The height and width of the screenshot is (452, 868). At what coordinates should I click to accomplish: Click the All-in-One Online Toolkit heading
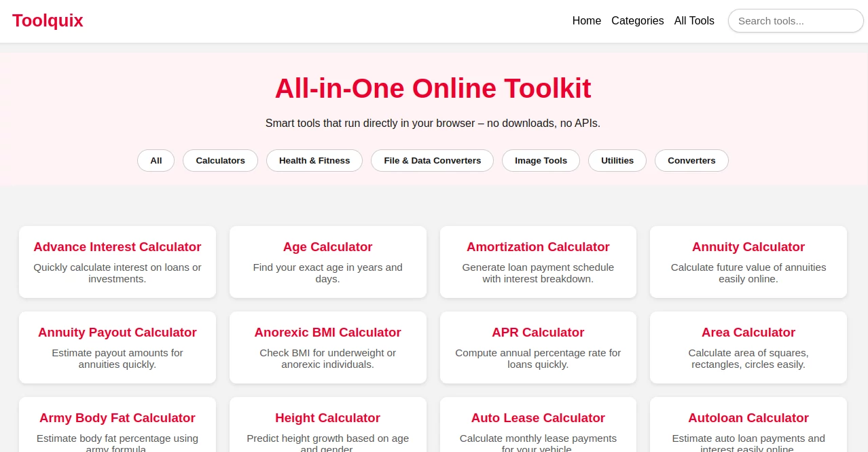433,89
